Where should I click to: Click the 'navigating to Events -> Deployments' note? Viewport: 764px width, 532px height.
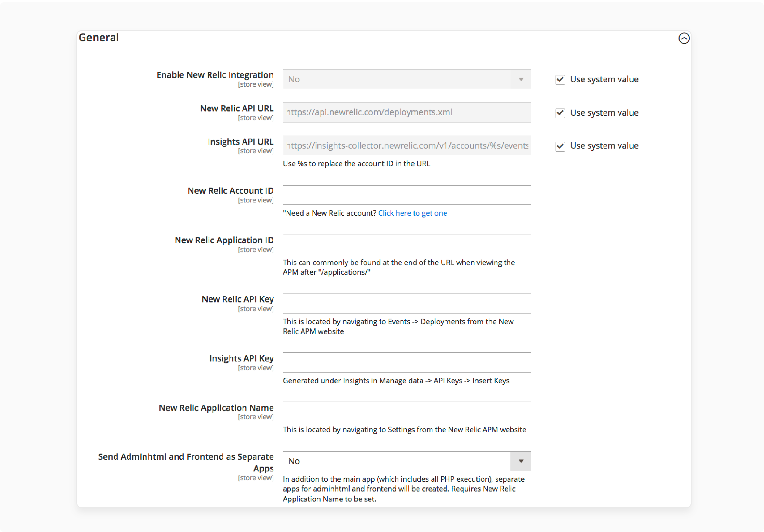[x=398, y=327]
